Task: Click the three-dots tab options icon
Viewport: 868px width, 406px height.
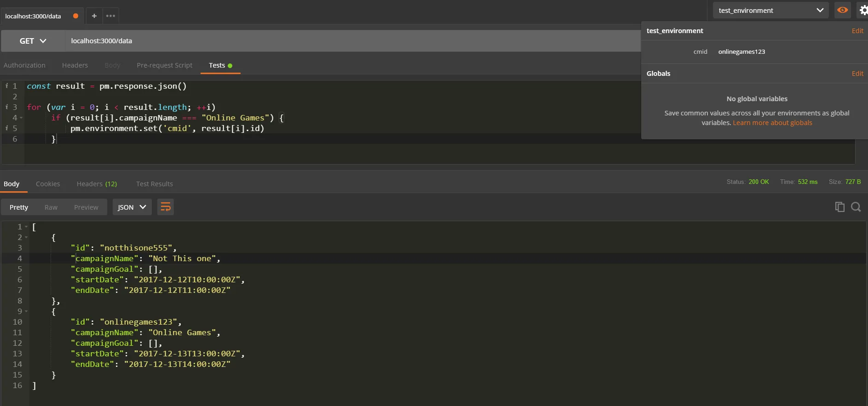Action: click(110, 16)
